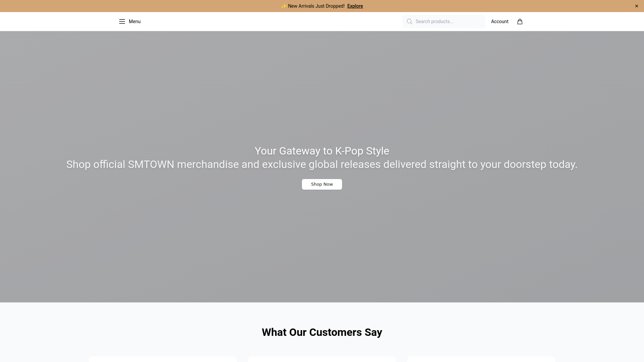Follow the Explore link in banner

355,6
